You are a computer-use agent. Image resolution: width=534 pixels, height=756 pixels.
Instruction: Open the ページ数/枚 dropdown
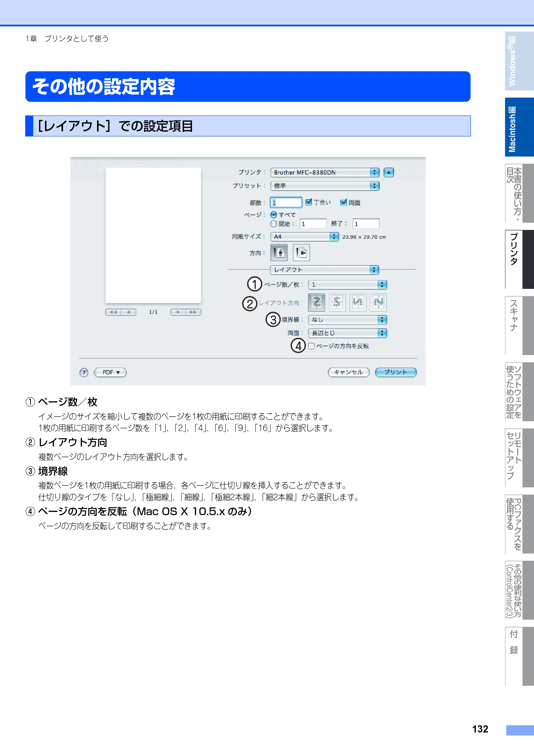coord(347,284)
